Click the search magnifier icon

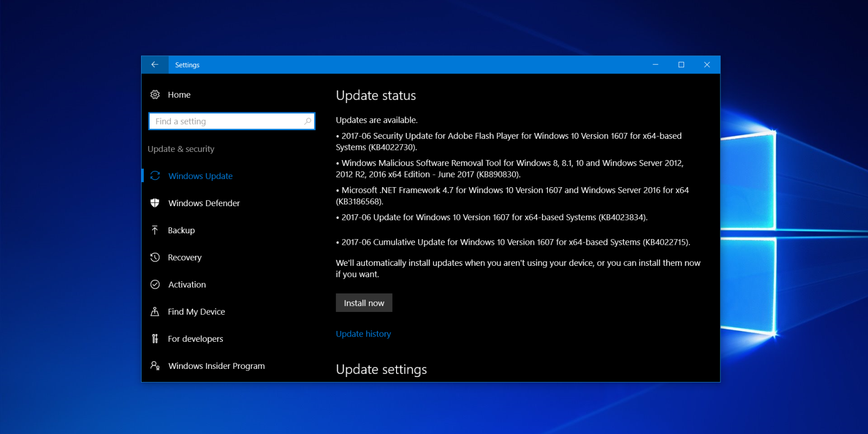click(x=308, y=121)
